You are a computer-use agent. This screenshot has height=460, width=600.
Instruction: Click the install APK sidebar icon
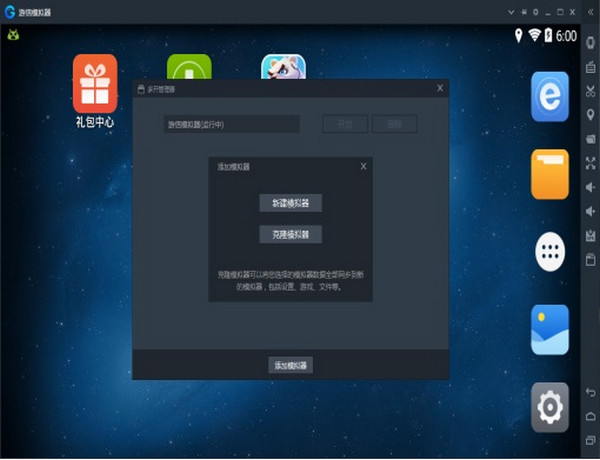tap(590, 236)
